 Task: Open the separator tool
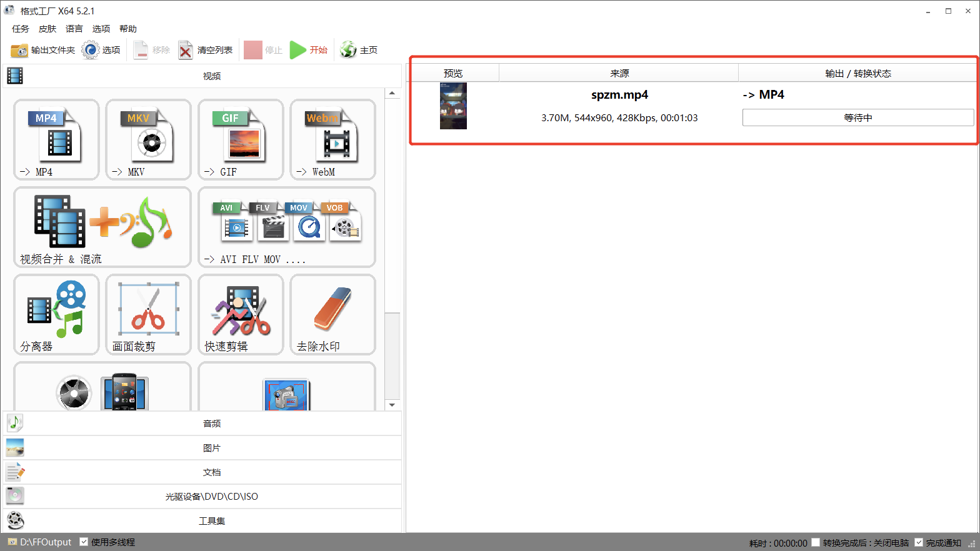point(56,314)
